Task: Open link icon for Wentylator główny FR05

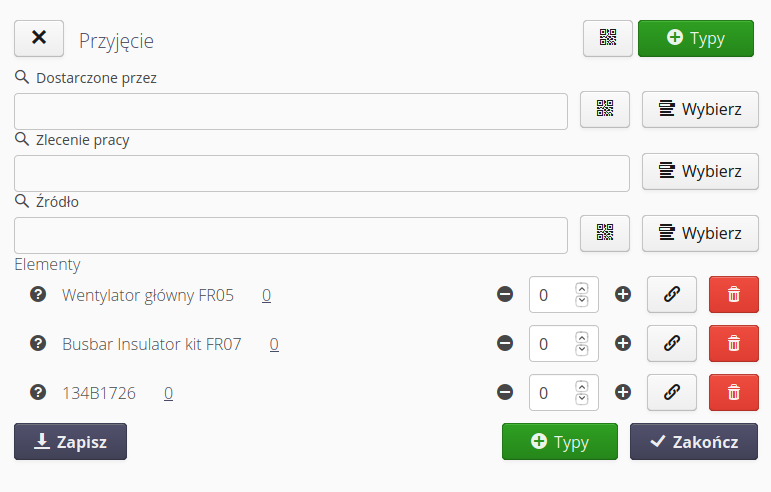Action: pos(672,295)
